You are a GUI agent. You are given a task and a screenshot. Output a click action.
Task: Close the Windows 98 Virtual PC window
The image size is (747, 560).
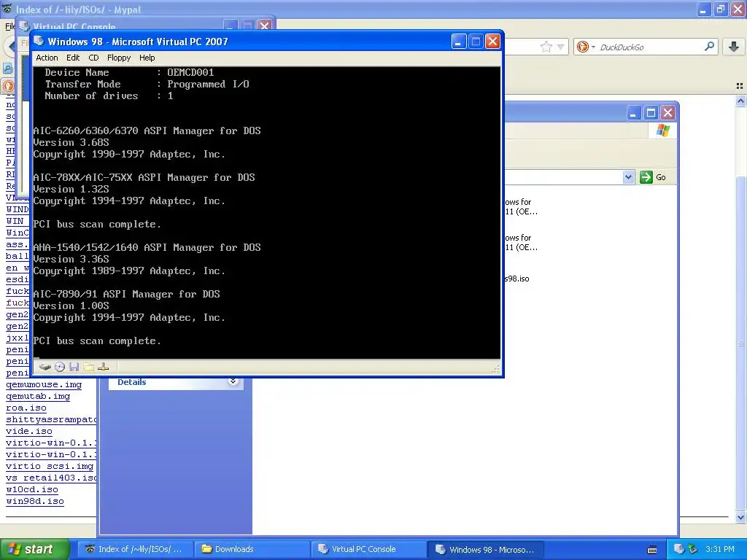[x=492, y=42]
